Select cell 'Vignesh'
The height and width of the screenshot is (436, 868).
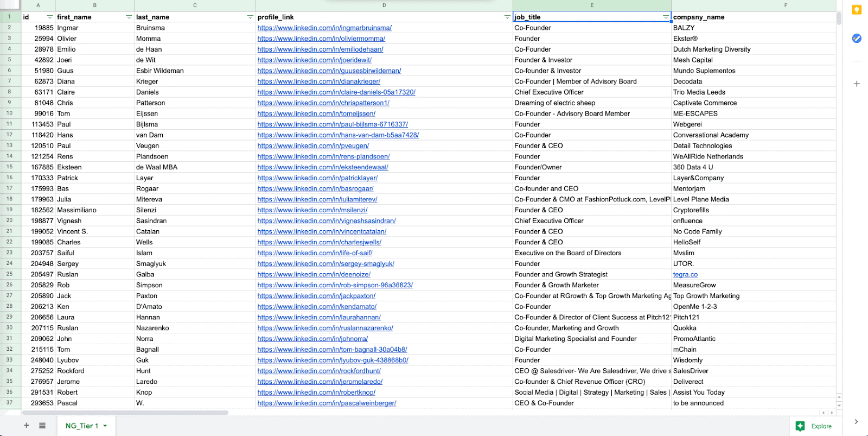[95, 221]
